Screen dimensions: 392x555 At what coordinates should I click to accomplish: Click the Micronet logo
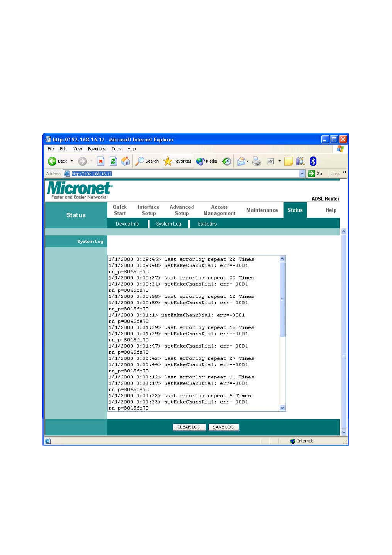tap(79, 190)
